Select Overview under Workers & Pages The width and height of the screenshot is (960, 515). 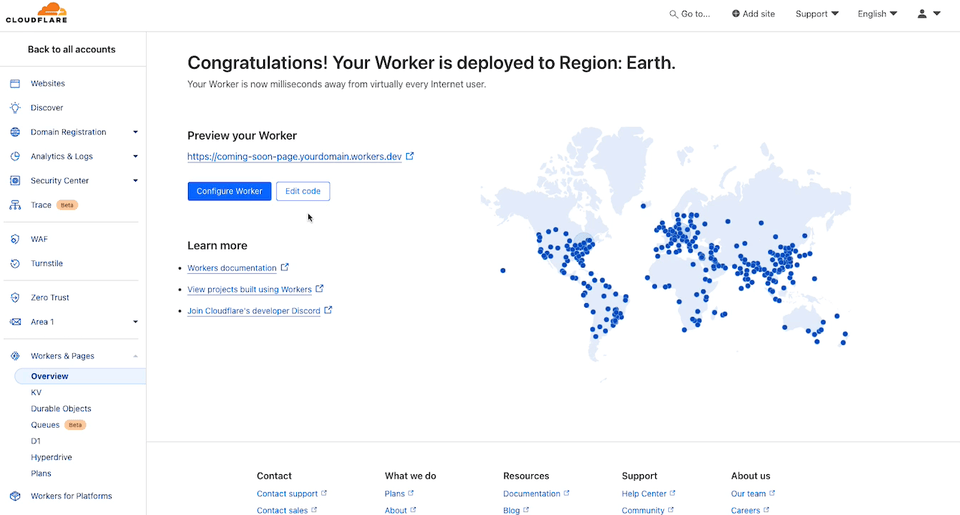point(80,376)
